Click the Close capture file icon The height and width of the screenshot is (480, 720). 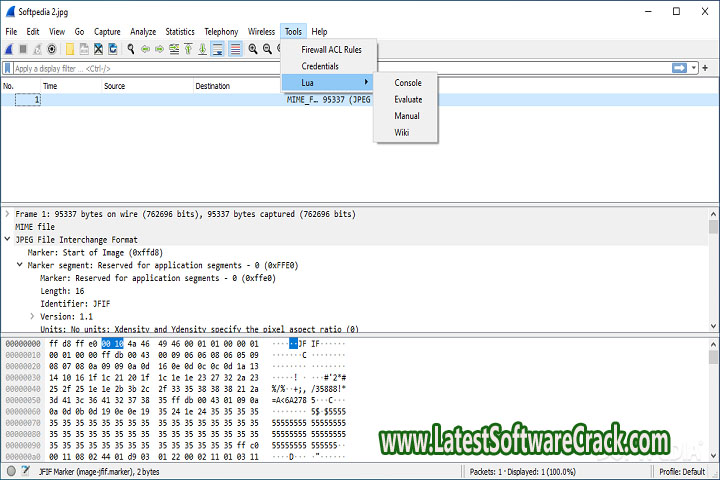[x=98, y=49]
